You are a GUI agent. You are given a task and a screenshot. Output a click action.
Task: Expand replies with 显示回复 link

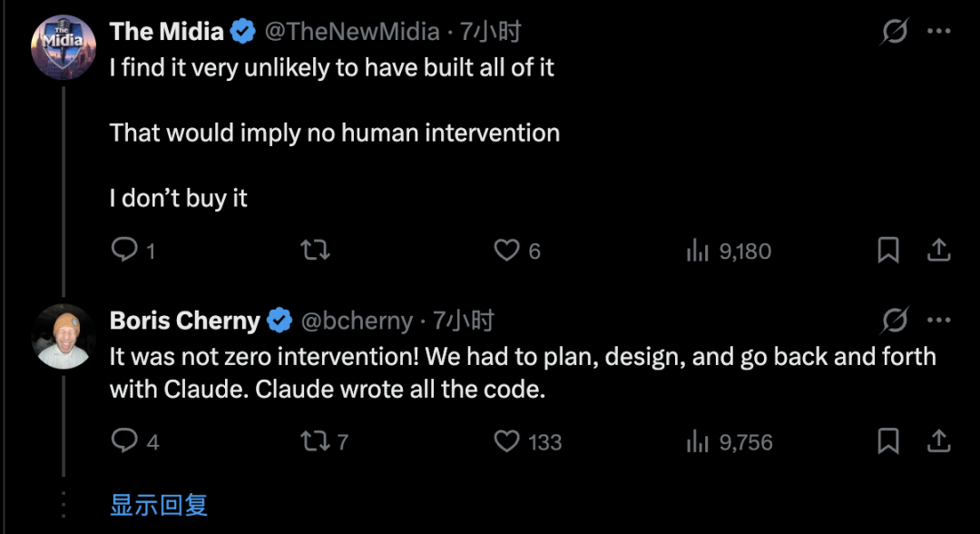coord(159,505)
